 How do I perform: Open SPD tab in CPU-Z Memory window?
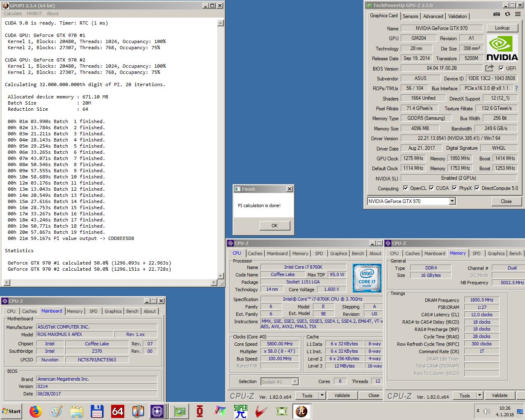point(476,253)
